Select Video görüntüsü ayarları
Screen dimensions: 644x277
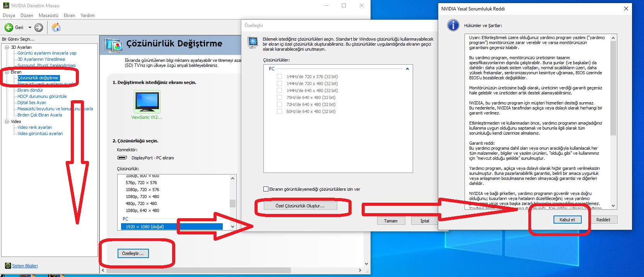(40, 133)
